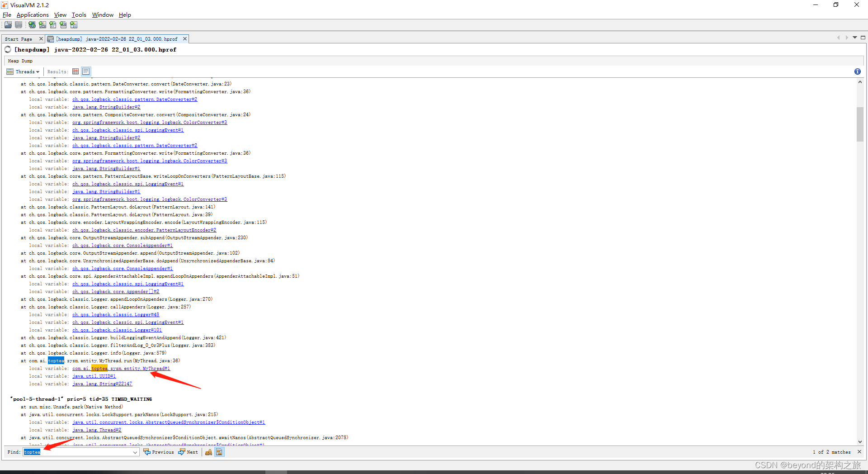
Task: Select the heapdump java-2022-02-26 tab
Action: (x=116, y=39)
